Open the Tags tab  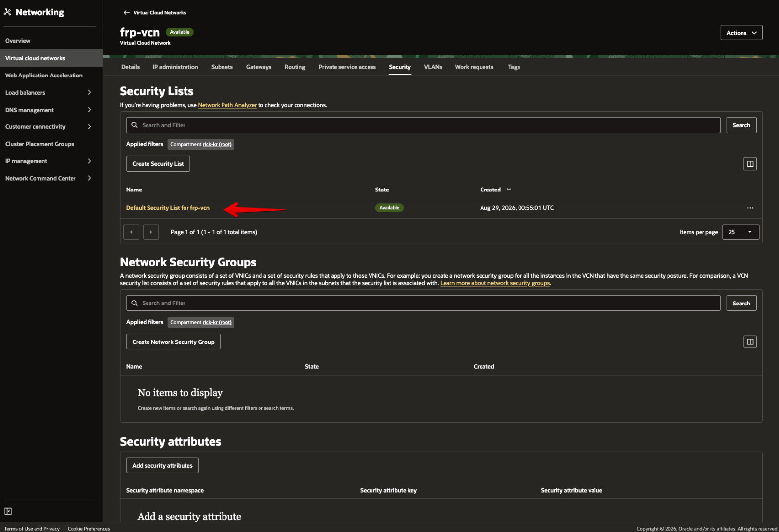[514, 67]
